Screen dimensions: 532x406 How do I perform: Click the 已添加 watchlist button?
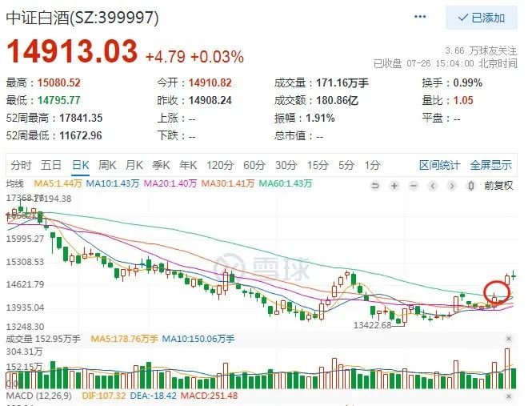[x=481, y=18]
